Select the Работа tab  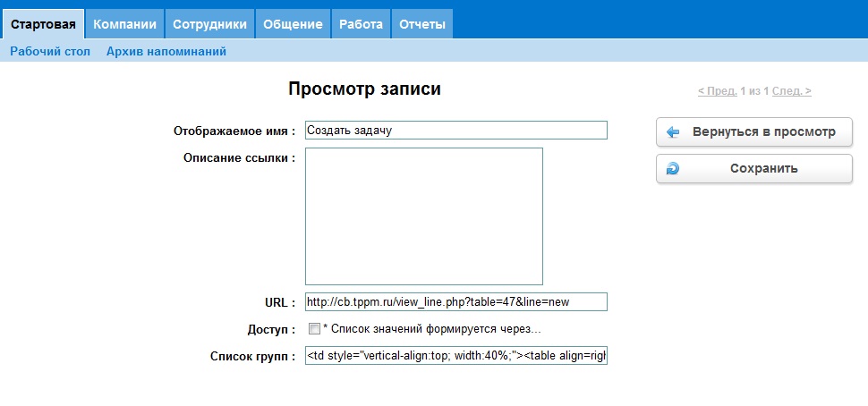coord(361,24)
